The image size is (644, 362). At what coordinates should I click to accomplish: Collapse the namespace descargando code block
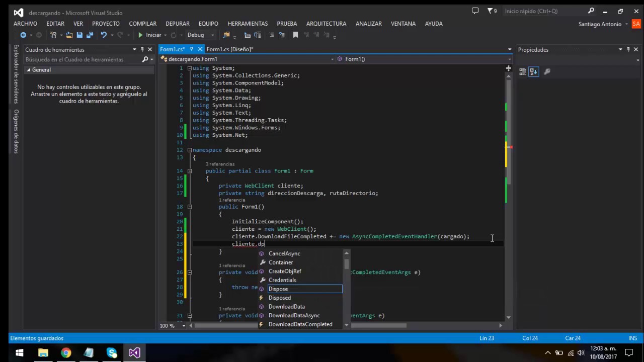190,150
